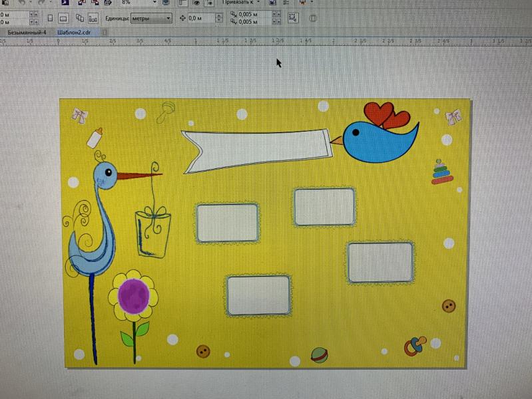Open the Единицы метры dropdown
This screenshot has height=399, width=532.
click(x=167, y=18)
